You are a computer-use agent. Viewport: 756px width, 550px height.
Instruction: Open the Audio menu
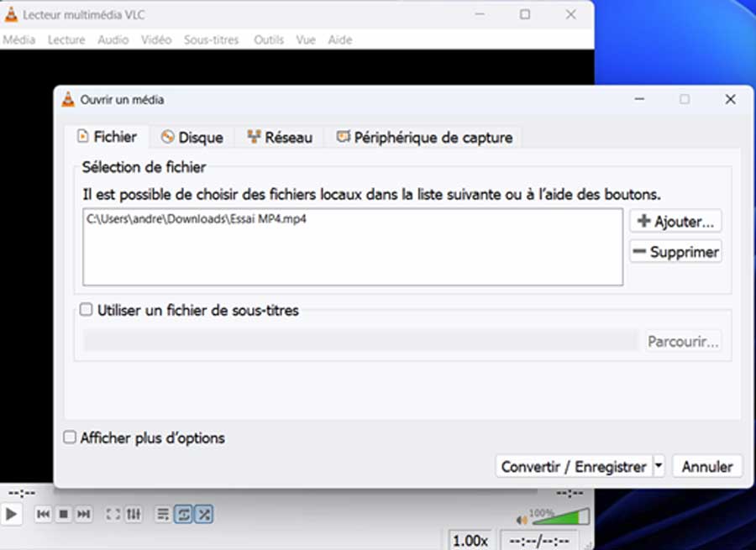click(113, 40)
